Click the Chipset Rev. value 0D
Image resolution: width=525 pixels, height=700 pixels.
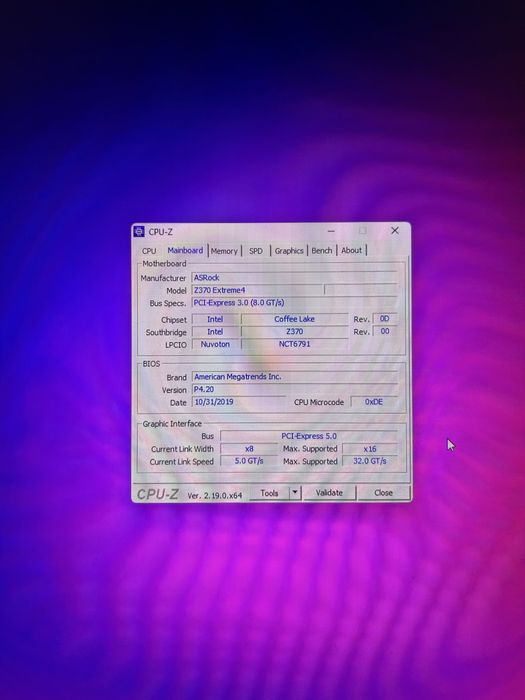click(x=384, y=319)
